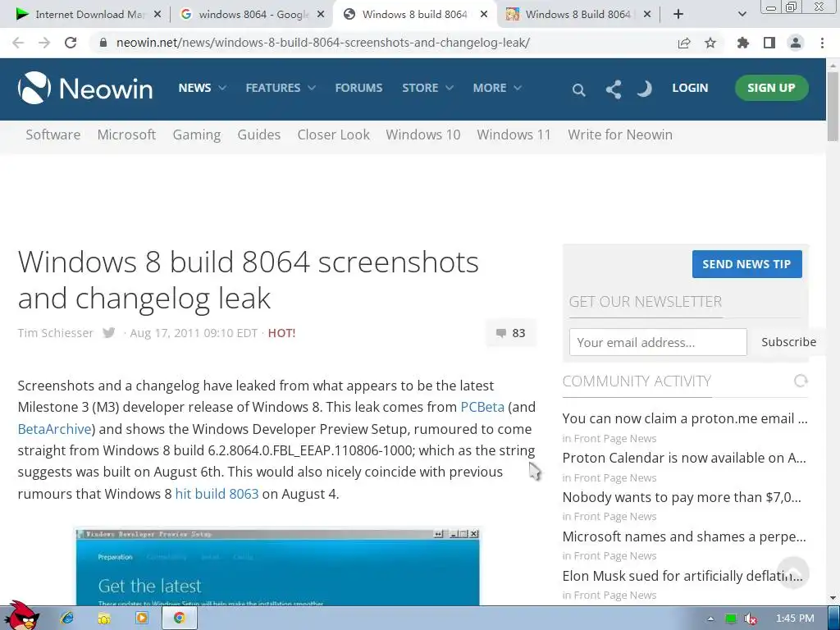Open the PCBeta link
Viewport: 840px width, 630px height.
482,407
